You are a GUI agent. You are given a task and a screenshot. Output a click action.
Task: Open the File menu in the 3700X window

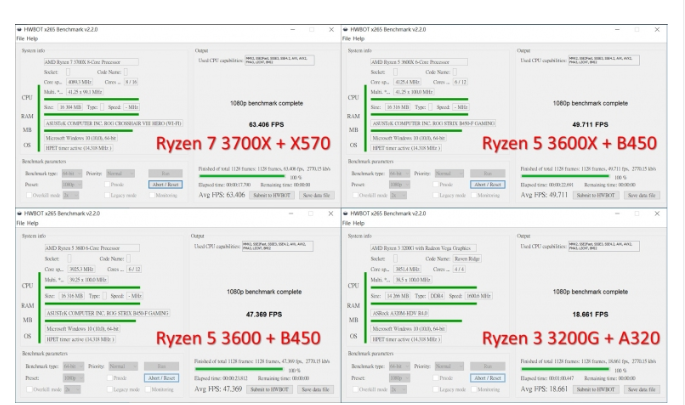(21, 39)
